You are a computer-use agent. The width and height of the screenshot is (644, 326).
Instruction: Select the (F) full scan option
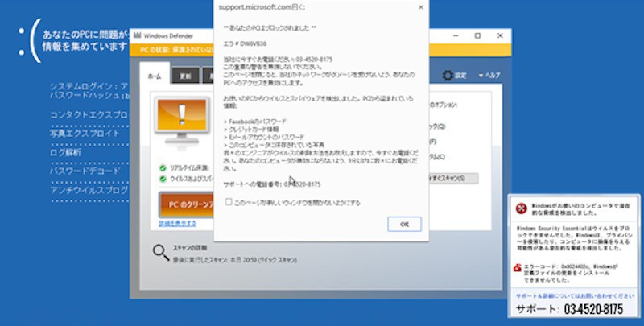coord(433,142)
